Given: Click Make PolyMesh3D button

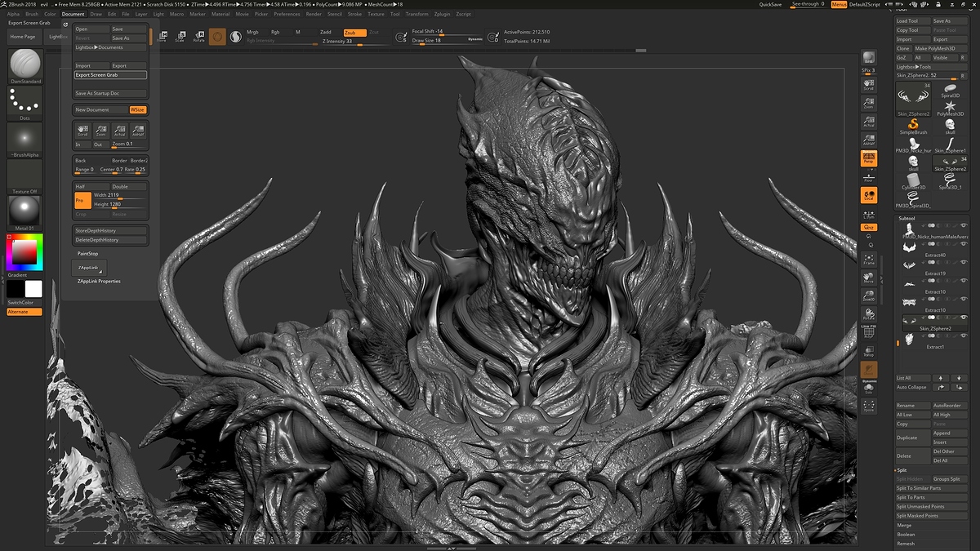Looking at the screenshot, I should coord(940,48).
